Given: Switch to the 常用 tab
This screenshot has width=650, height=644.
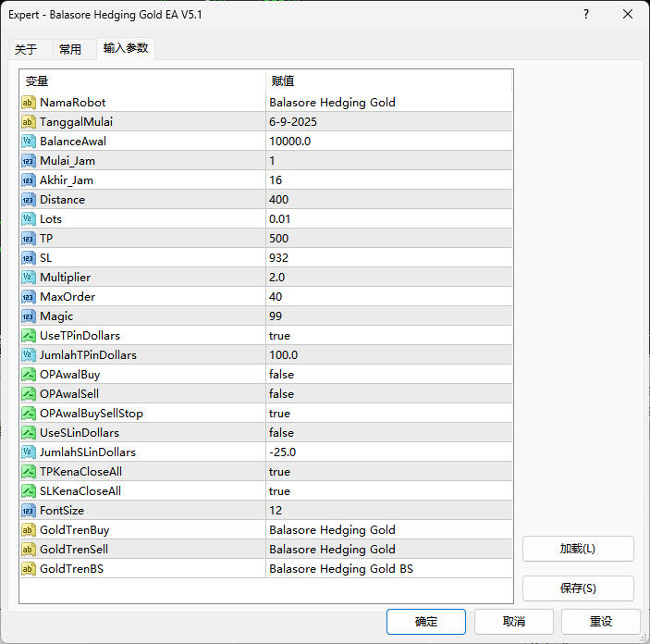Looking at the screenshot, I should coord(70,49).
